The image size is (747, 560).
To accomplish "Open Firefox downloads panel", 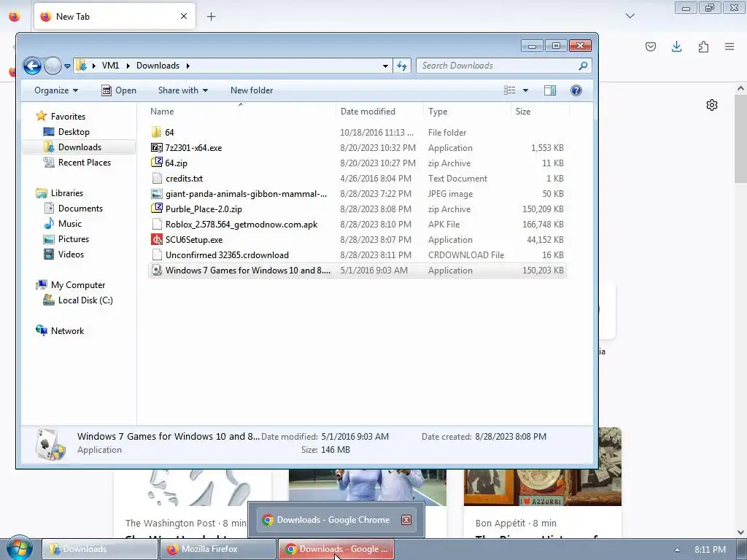I will pos(676,47).
